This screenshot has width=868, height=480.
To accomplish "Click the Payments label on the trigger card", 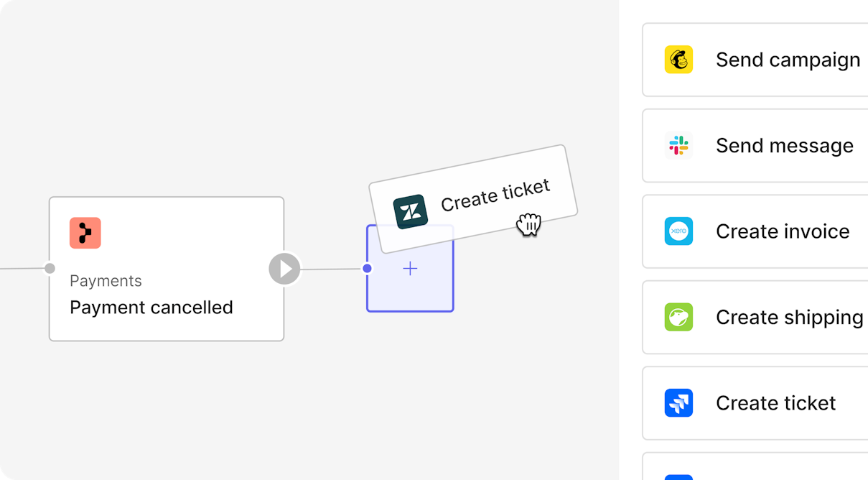I will point(106,281).
